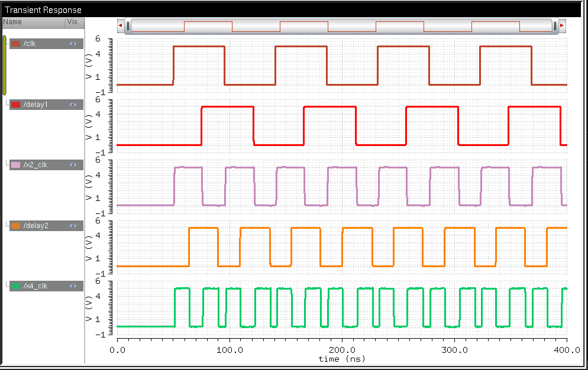Toggle visibility of the /delay1 signal

(x=73, y=105)
